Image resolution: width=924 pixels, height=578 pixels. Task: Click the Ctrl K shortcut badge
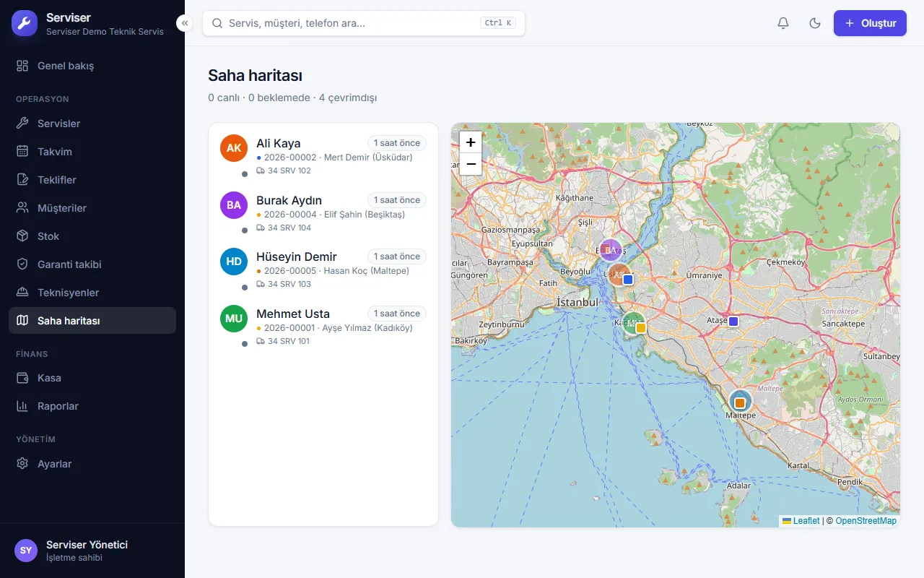498,23
